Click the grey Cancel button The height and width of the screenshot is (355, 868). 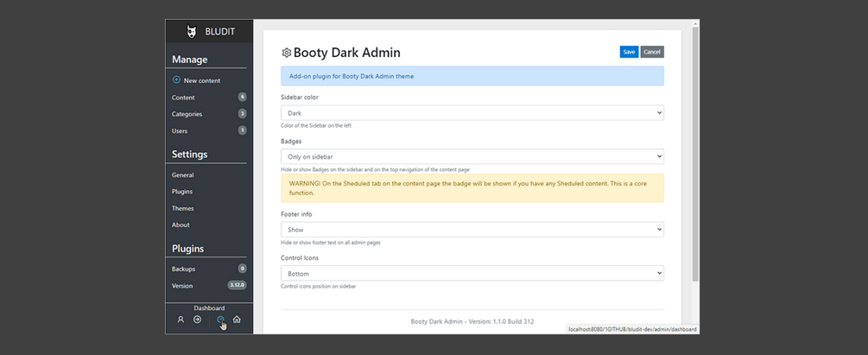pyautogui.click(x=652, y=52)
